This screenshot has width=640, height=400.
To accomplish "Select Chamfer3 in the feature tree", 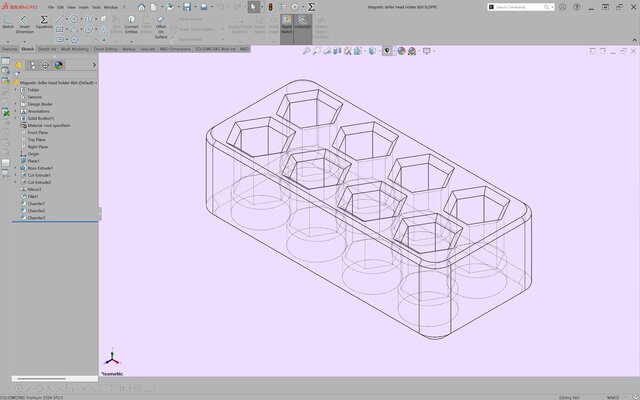I will click(36, 218).
